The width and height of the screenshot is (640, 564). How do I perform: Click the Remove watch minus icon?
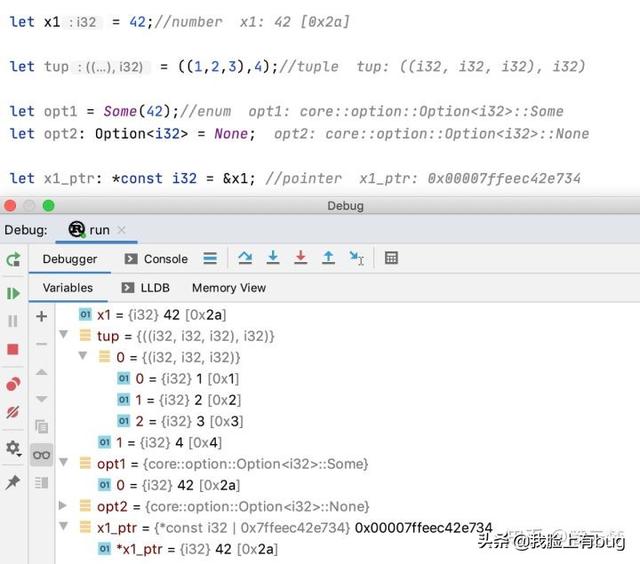[41, 344]
